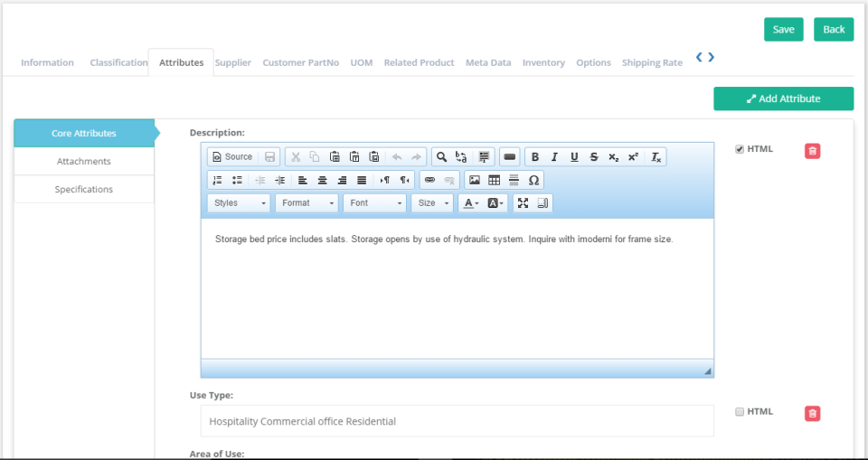Open Find with the magnifier icon
Image resolution: width=868 pixels, height=460 pixels.
441,156
